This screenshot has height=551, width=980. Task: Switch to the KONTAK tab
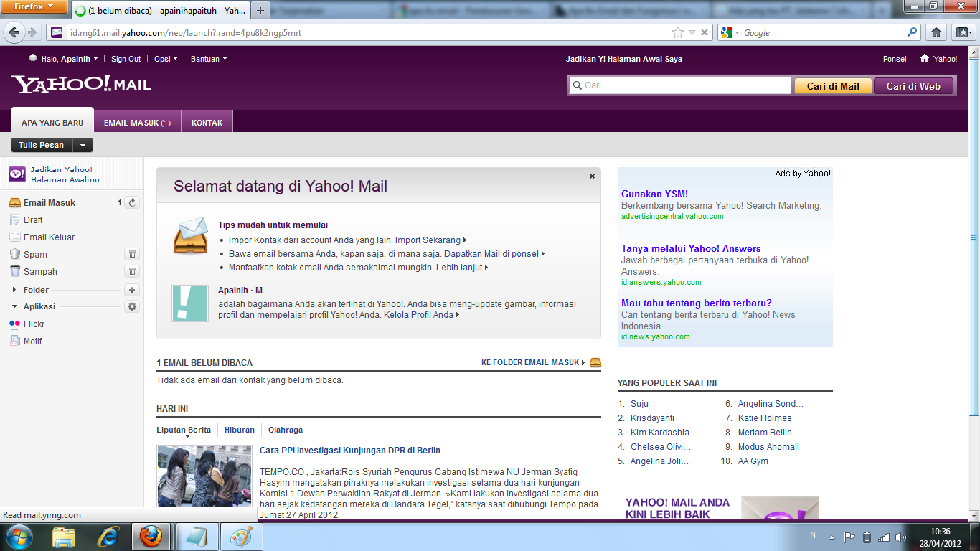207,123
